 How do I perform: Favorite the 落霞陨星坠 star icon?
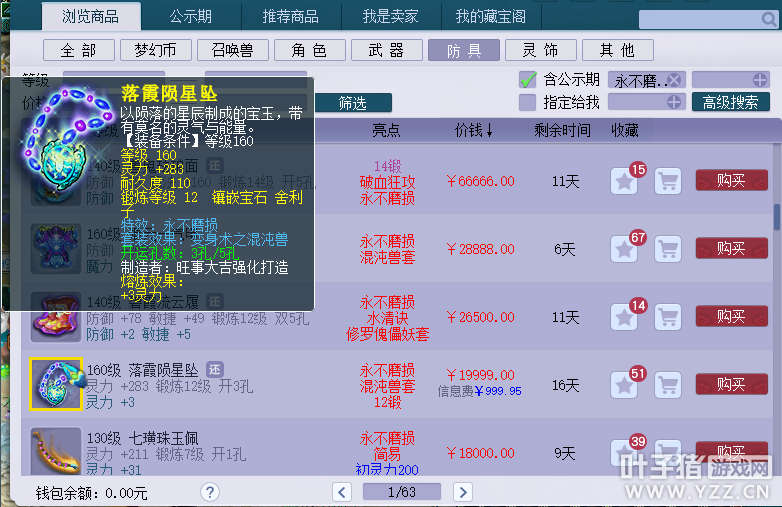(x=624, y=385)
